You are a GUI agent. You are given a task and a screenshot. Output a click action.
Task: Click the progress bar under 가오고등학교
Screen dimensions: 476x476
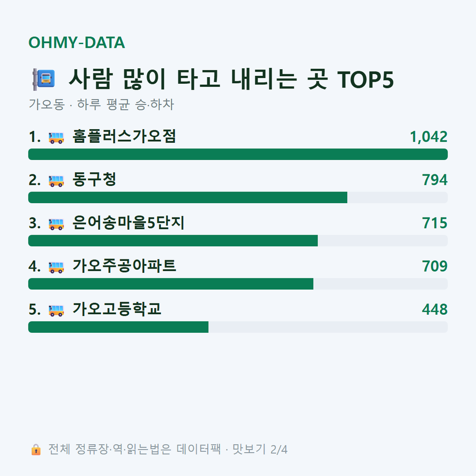click(238, 327)
